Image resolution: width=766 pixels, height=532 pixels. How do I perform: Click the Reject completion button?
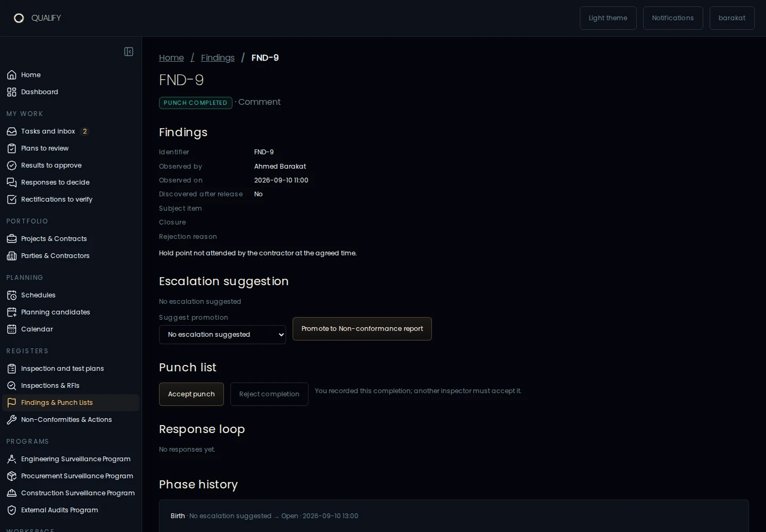tap(269, 394)
